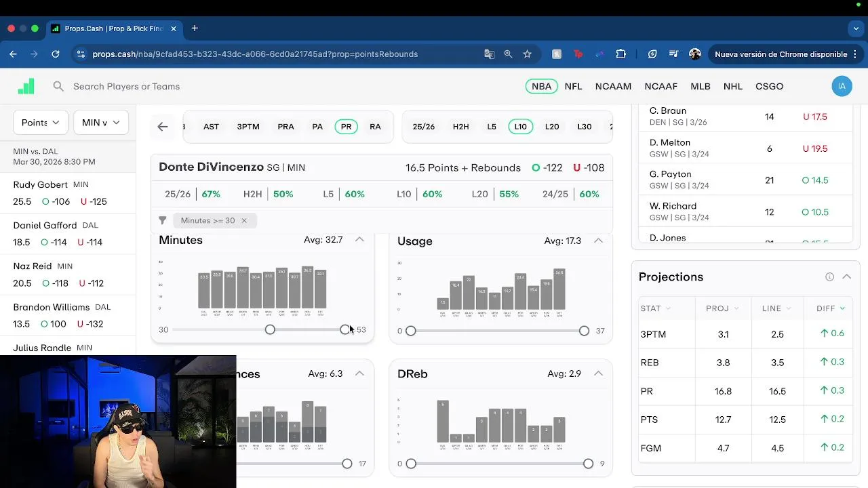This screenshot has height=488, width=868.
Task: Select the 25/26 season pill
Action: 424,127
